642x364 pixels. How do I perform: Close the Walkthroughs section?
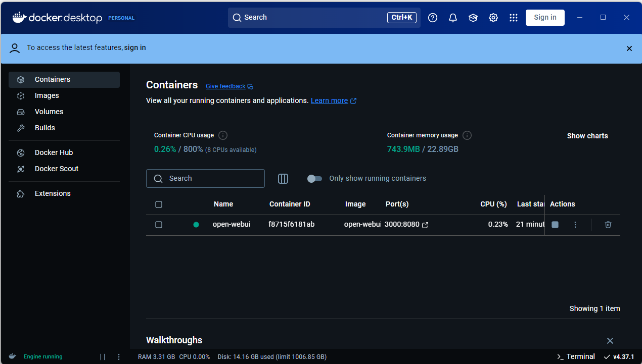(x=610, y=341)
